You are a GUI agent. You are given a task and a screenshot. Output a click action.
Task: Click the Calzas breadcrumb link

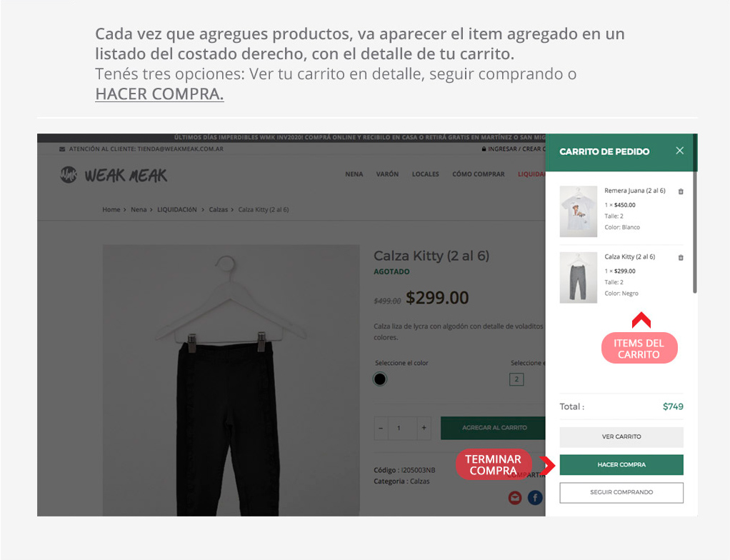(219, 209)
